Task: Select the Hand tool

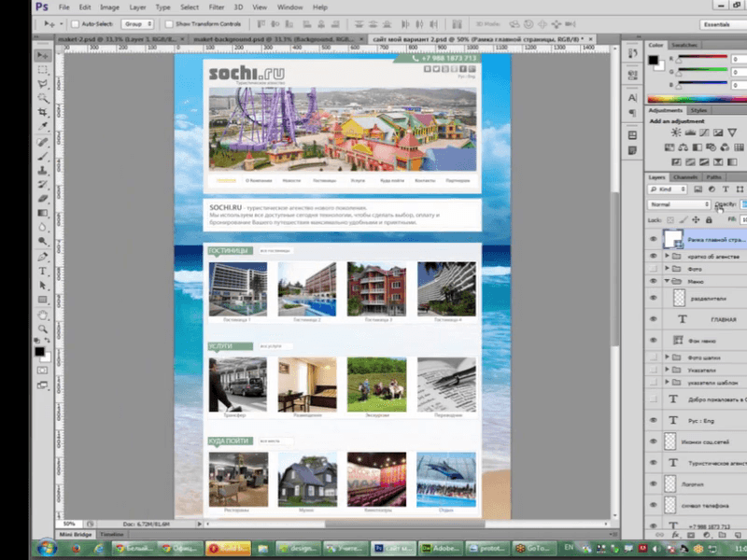Action: pyautogui.click(x=42, y=315)
